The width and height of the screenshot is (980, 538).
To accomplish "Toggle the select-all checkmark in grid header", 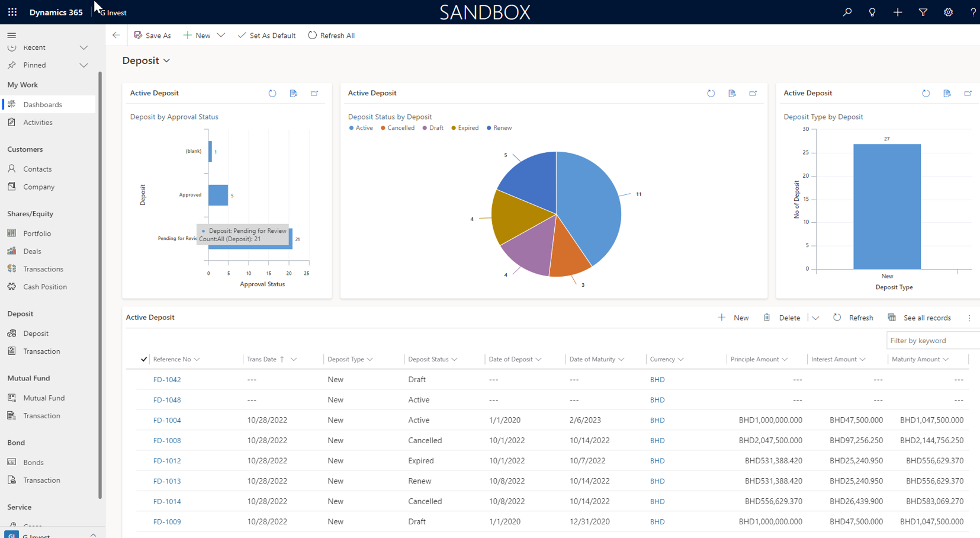I will [x=144, y=359].
